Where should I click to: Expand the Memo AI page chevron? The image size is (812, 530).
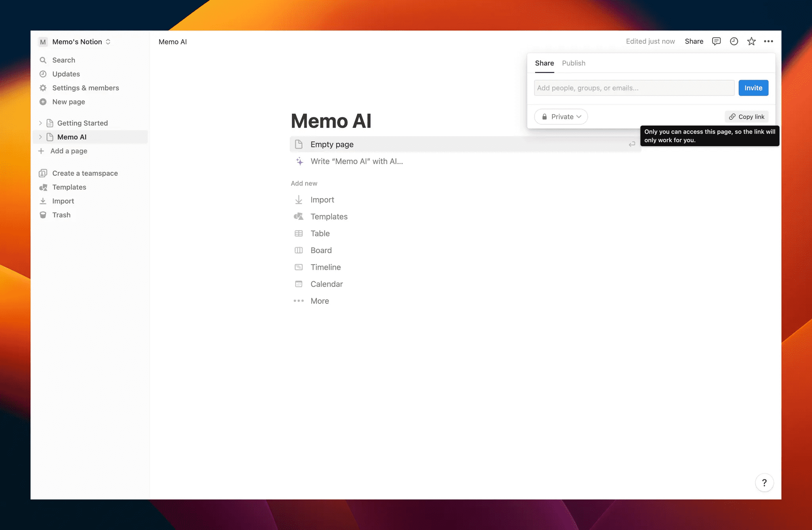(40, 137)
